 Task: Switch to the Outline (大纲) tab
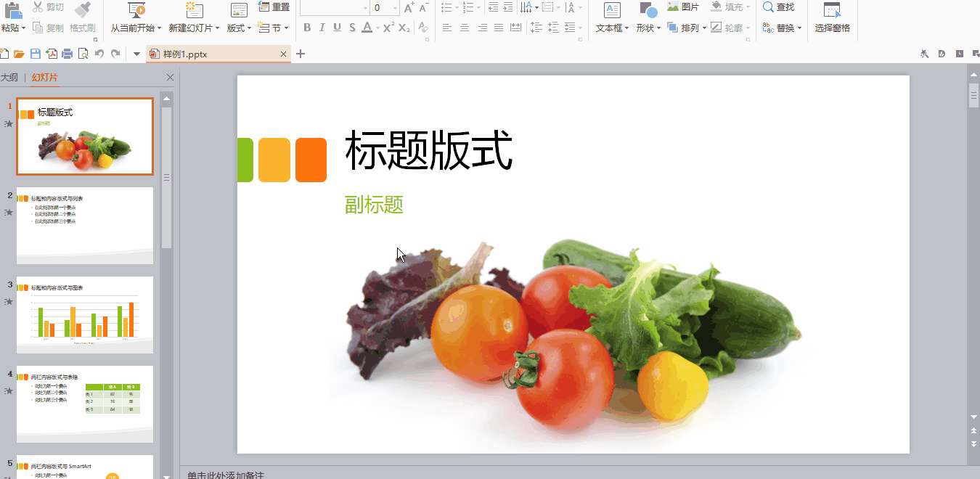pos(9,78)
